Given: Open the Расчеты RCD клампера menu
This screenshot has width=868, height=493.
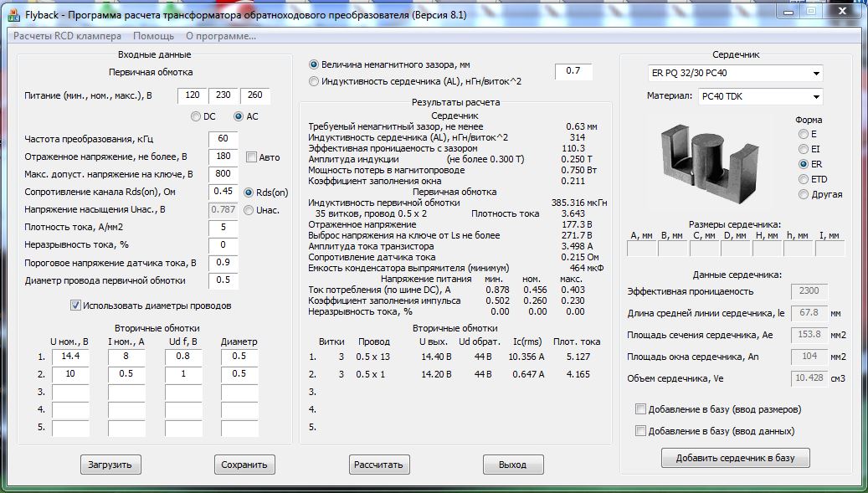Looking at the screenshot, I should pos(68,36).
